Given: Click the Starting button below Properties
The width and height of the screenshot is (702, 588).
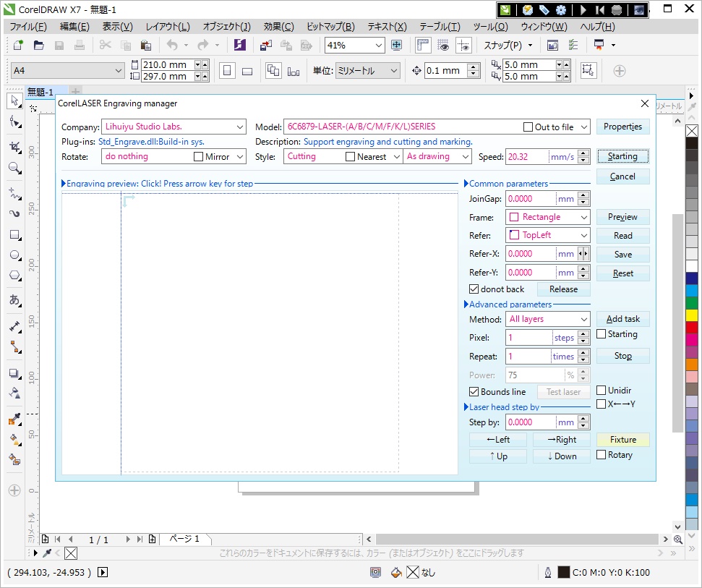Looking at the screenshot, I should click(x=622, y=156).
